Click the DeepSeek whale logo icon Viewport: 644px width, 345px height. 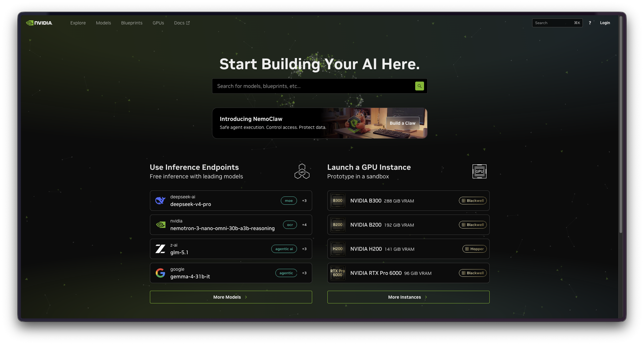coord(160,201)
